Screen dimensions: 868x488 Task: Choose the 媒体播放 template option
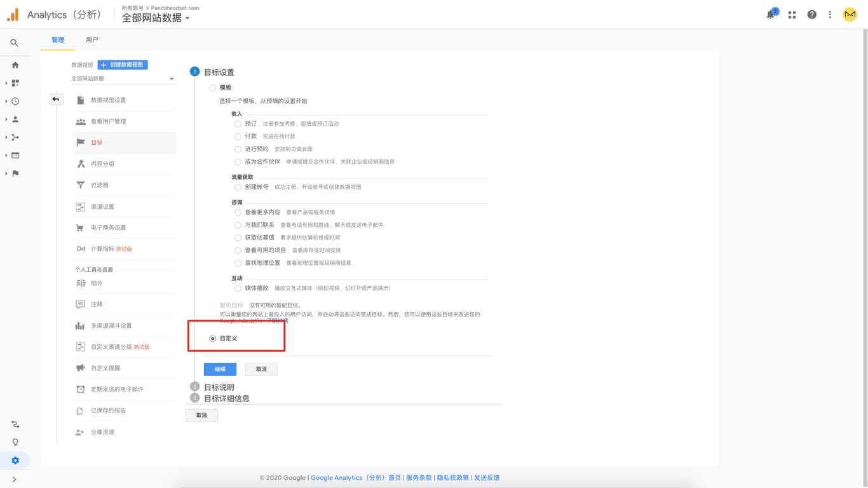tap(238, 288)
